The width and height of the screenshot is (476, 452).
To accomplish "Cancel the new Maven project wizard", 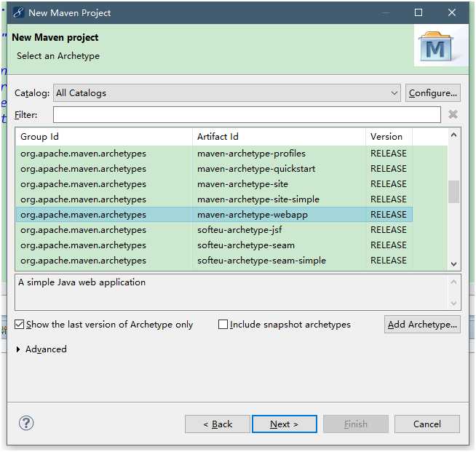I will [427, 424].
